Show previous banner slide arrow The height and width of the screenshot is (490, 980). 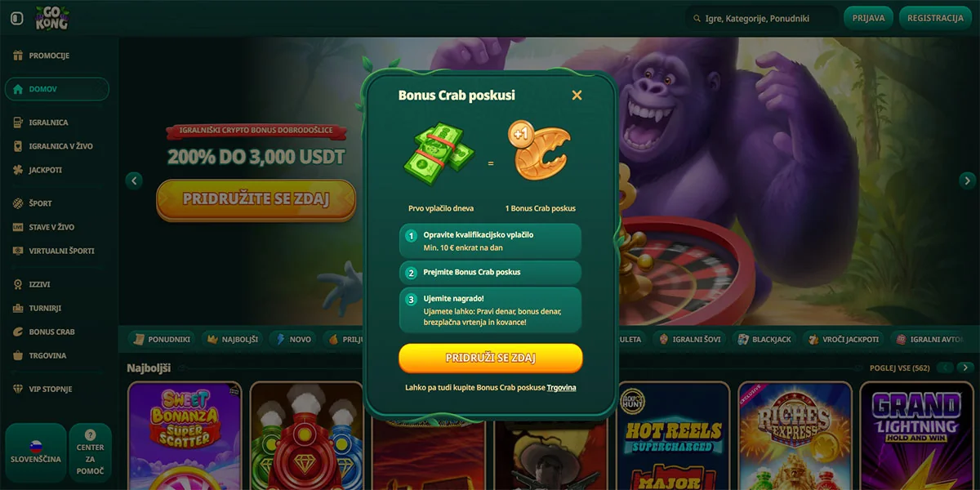[x=134, y=180]
